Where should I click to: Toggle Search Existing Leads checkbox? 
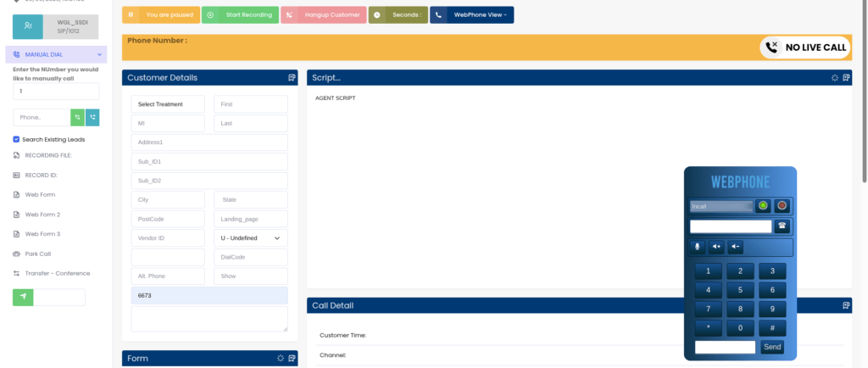[x=16, y=139]
